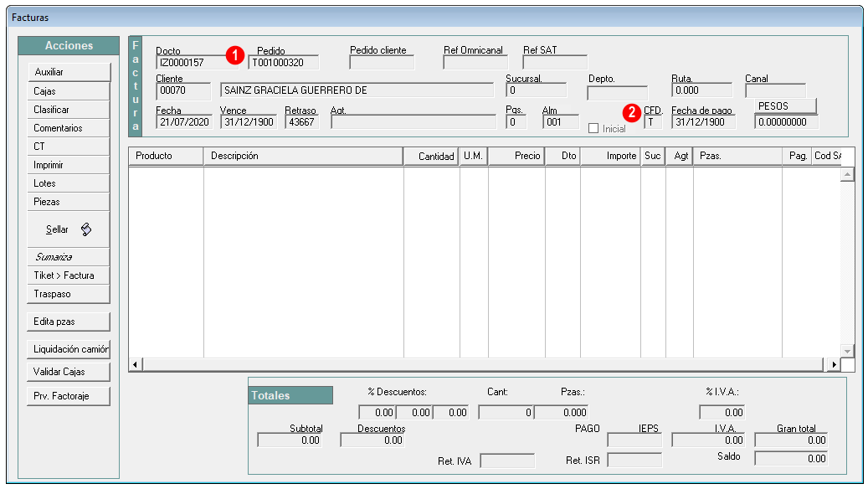Open Liquidación camión
This screenshot has height=489, width=868.
[x=67, y=349]
